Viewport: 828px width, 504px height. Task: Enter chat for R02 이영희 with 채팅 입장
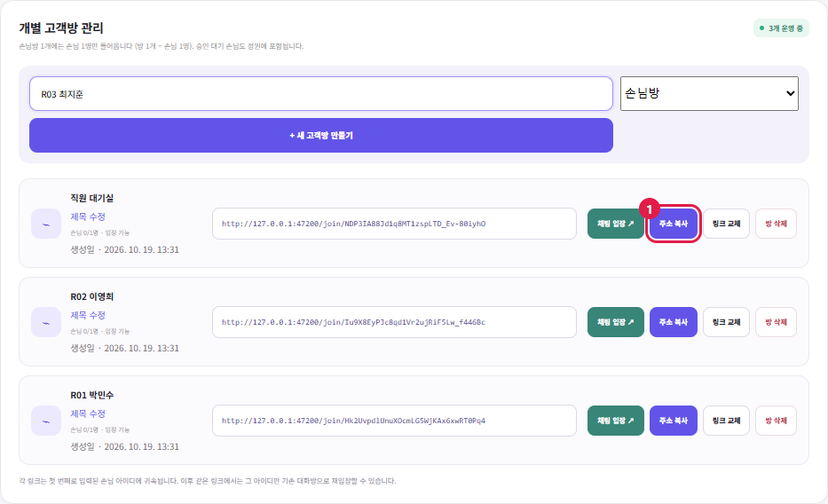point(616,322)
